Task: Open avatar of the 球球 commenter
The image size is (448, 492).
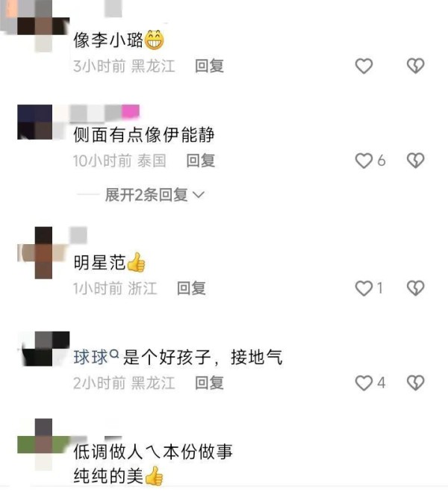Action: (x=44, y=349)
